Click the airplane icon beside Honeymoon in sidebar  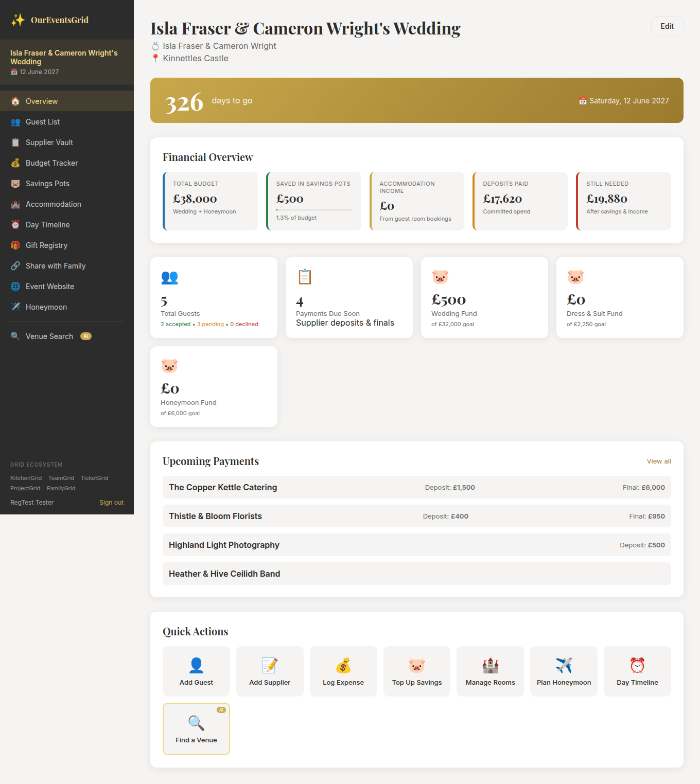[x=15, y=307]
